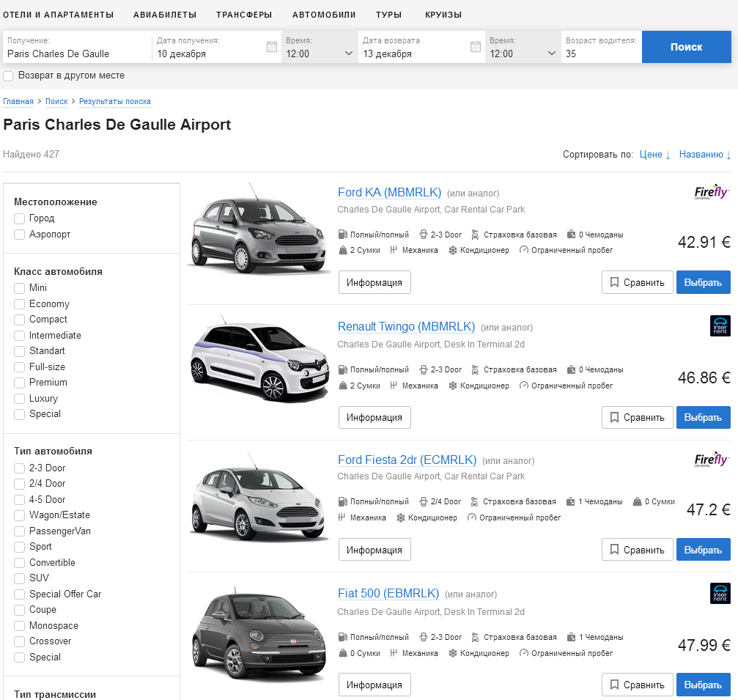Click snowflake icon on Renault Twingo
This screenshot has height=700, width=738.
coord(453,386)
